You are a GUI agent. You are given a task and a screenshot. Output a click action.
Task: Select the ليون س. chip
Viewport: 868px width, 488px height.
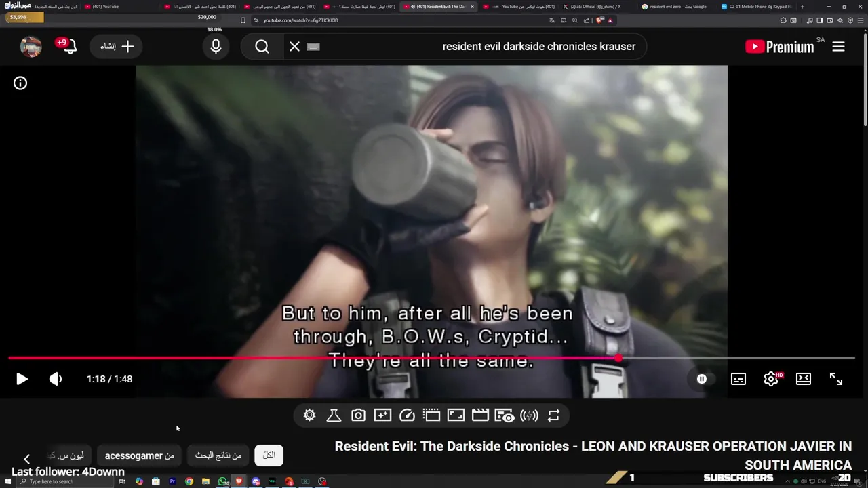(x=71, y=455)
